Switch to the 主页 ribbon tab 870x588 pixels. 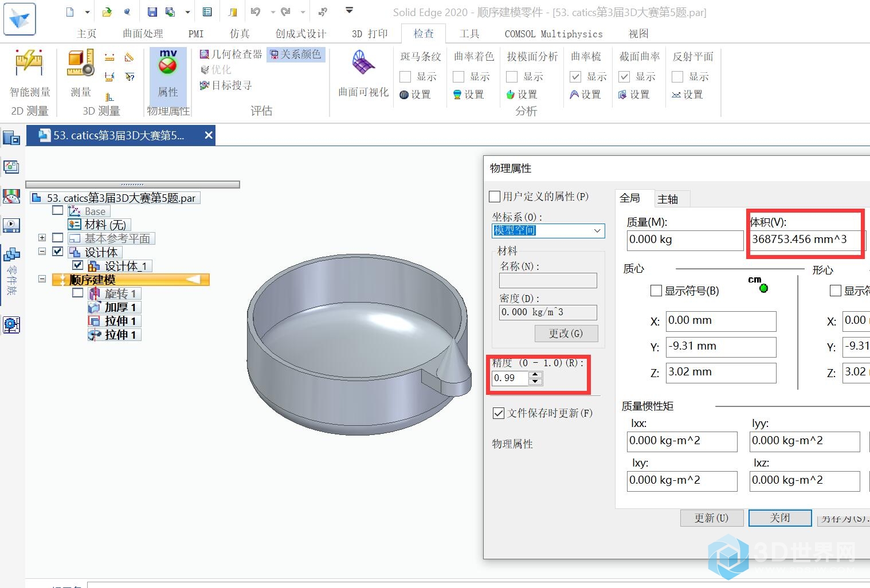[87, 34]
